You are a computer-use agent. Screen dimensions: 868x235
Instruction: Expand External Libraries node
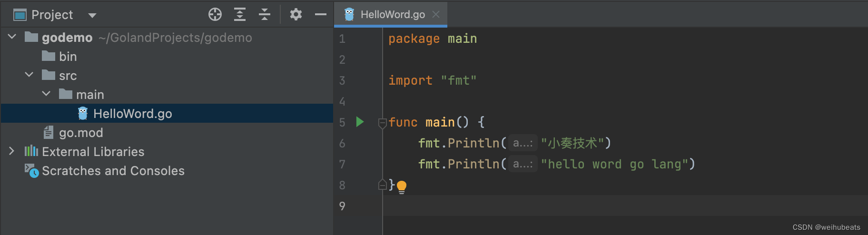[x=12, y=151]
